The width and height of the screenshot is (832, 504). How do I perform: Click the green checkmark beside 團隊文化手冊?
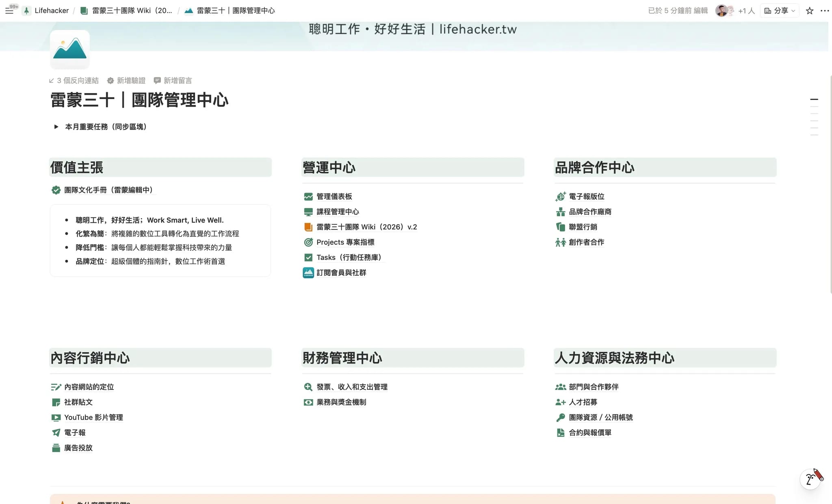pyautogui.click(x=56, y=189)
